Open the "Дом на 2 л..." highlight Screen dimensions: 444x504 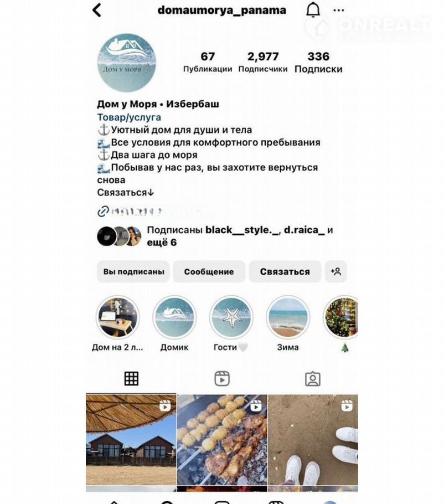tap(118, 317)
